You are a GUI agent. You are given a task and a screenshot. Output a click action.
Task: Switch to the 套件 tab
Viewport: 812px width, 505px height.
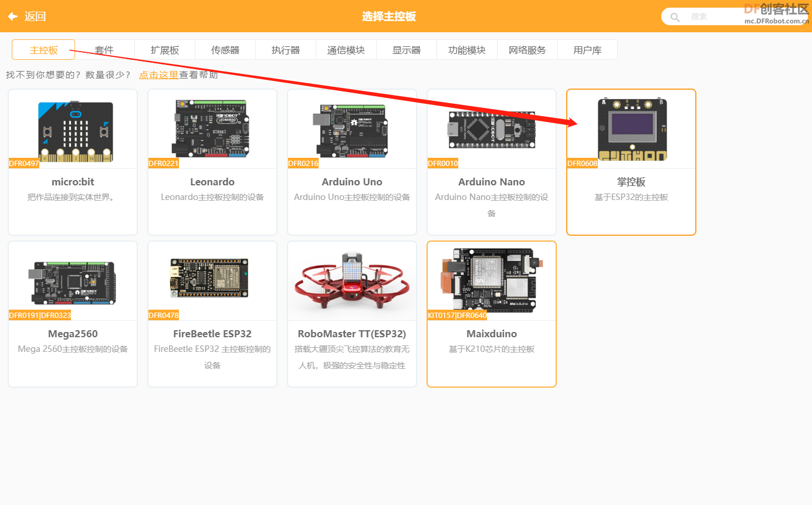[x=104, y=50]
